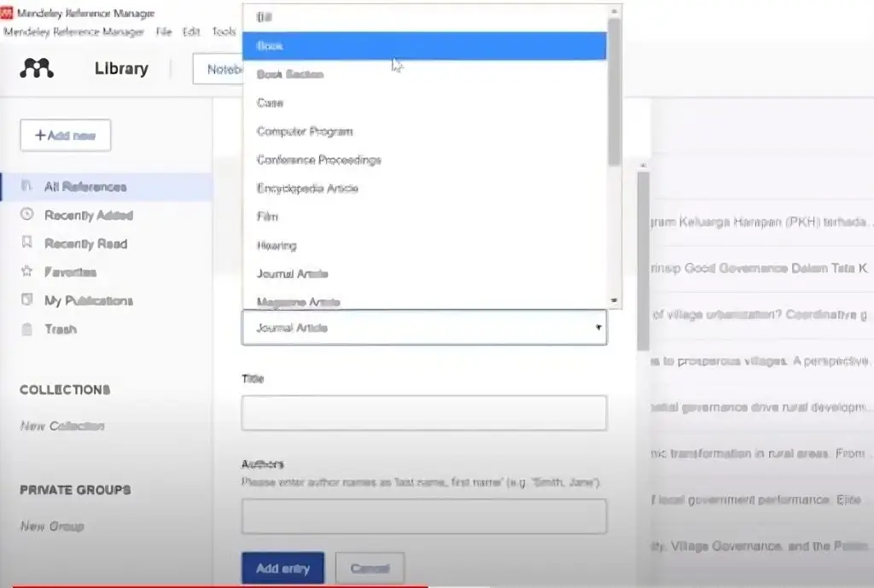874x588 pixels.
Task: Click the Add entry button
Action: pyautogui.click(x=283, y=567)
